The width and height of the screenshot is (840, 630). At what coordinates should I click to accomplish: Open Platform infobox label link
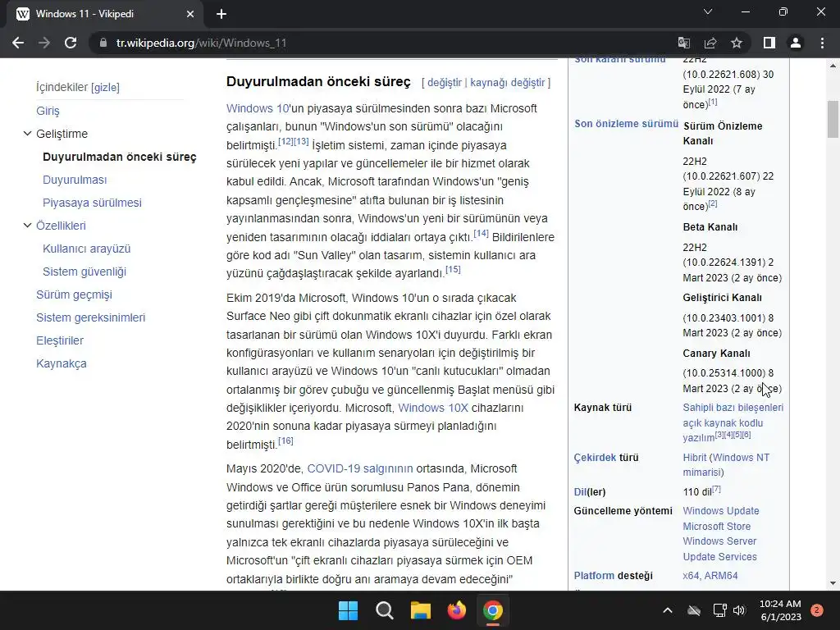tap(594, 576)
